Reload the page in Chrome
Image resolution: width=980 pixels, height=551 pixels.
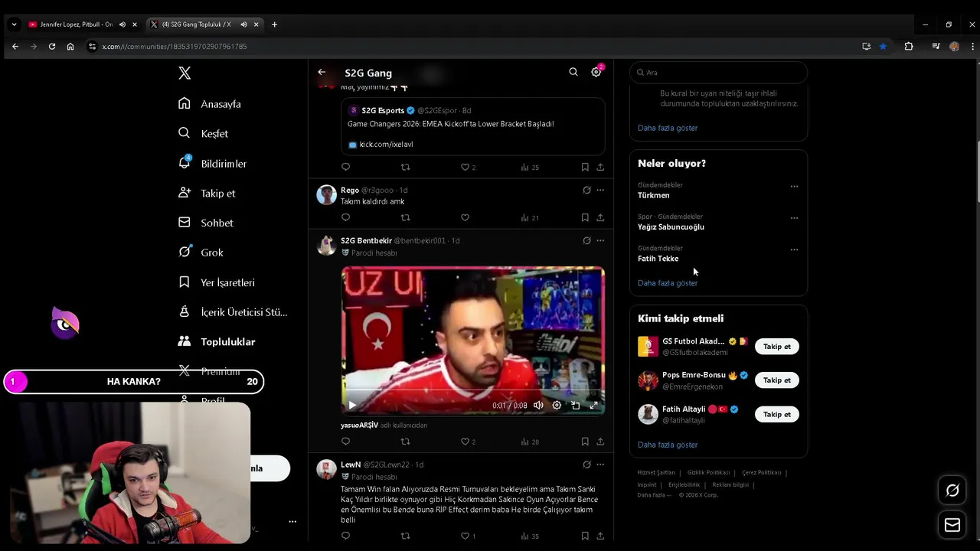pos(52,47)
